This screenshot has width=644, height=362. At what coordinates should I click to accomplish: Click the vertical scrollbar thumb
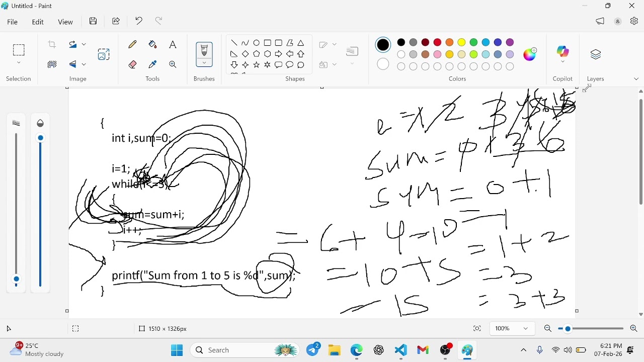pyautogui.click(x=641, y=152)
